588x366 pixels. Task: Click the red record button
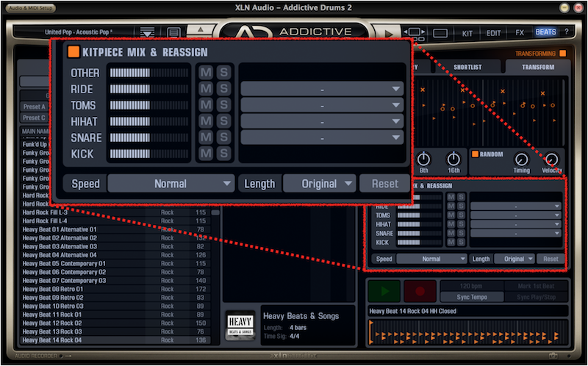coord(420,291)
